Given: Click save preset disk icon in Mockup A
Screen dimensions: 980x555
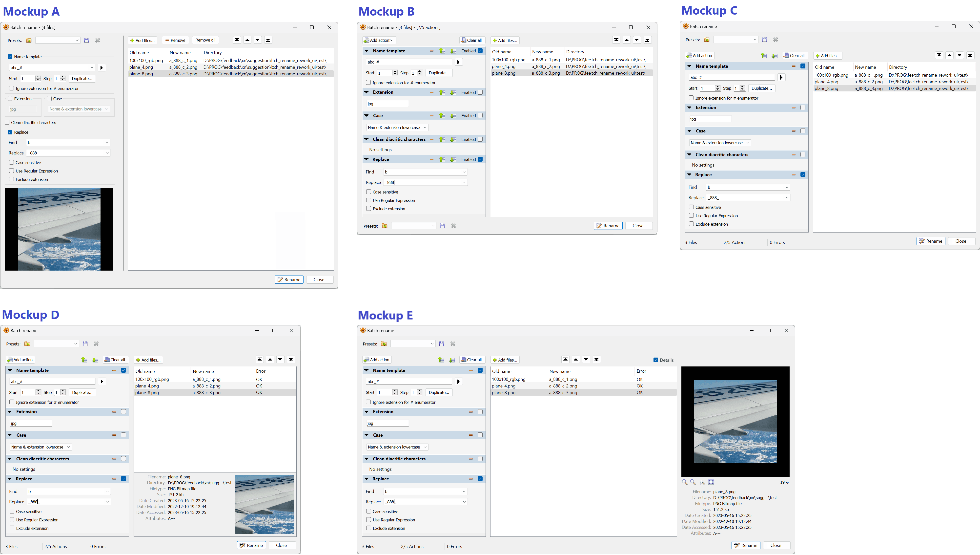Looking at the screenshot, I should coord(86,41).
